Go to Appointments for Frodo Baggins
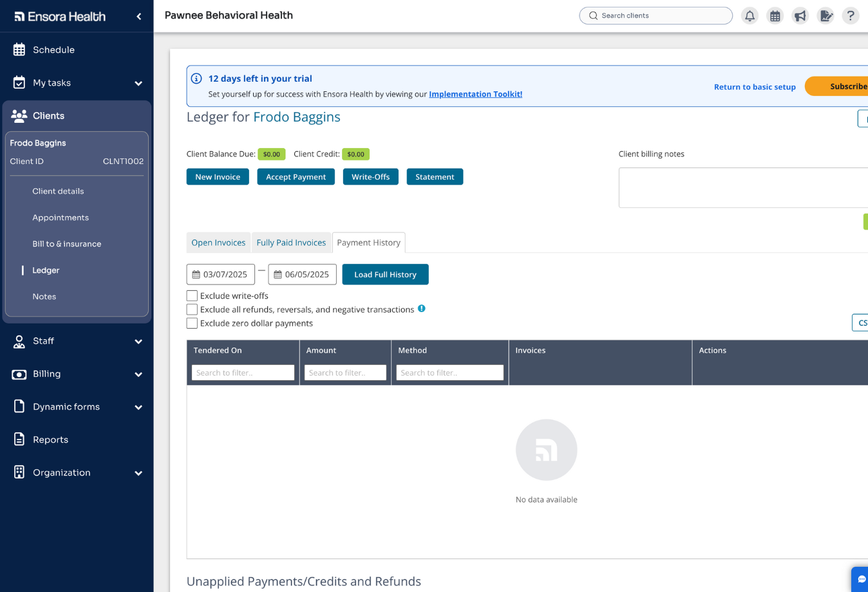Viewport: 868px width, 592px height. point(61,217)
